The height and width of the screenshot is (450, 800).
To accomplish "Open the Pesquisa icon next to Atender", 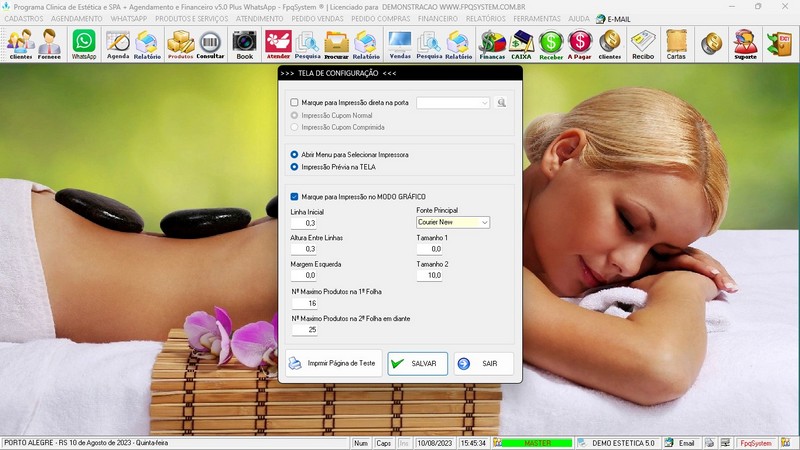I will [x=308, y=44].
